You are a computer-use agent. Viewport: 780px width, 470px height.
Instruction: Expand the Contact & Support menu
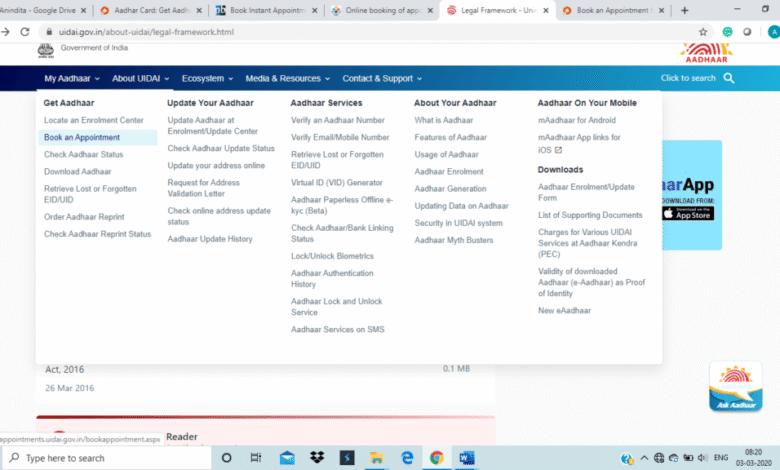click(x=382, y=79)
